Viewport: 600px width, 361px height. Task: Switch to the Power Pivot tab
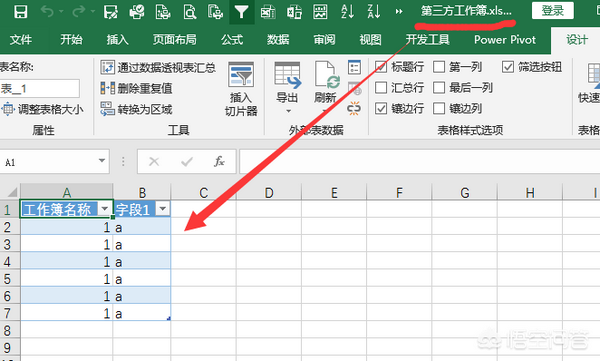505,40
